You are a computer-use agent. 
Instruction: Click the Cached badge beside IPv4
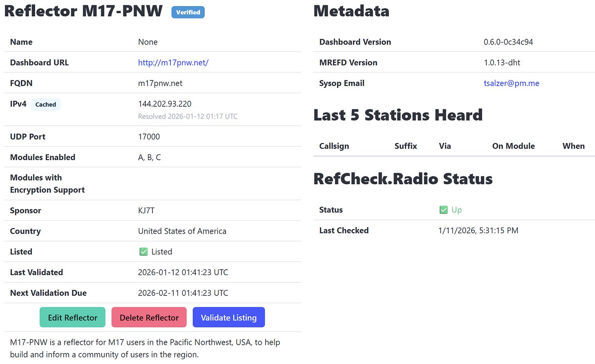click(45, 105)
